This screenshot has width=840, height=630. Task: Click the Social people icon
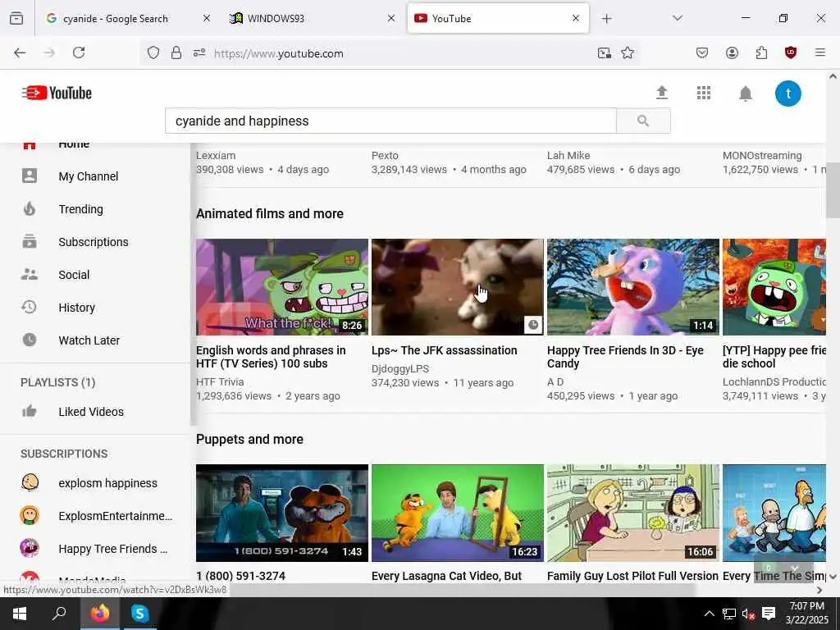[x=30, y=274]
